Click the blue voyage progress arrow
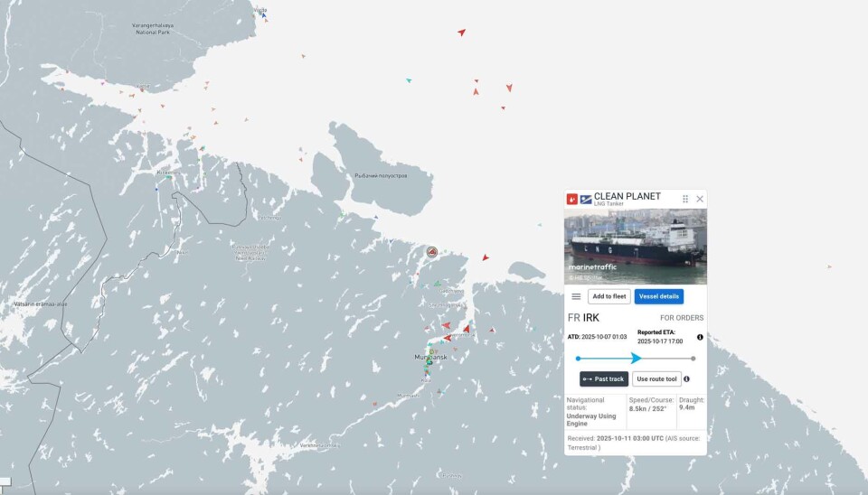 636,358
